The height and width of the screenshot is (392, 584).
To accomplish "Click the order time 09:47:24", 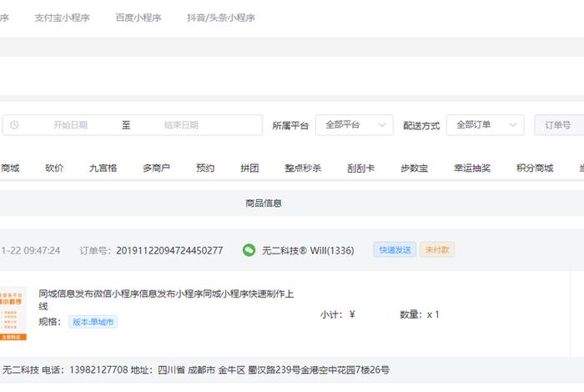I will [x=42, y=250].
